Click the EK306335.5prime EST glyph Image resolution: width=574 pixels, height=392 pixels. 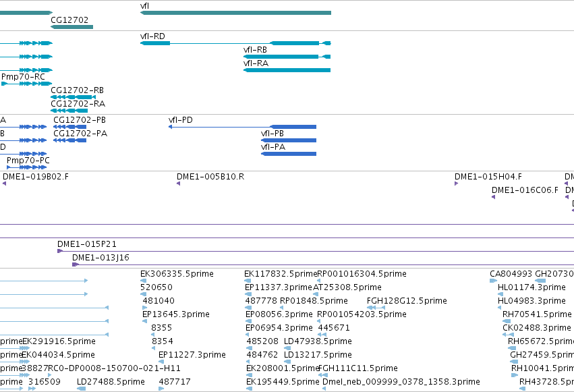tap(144, 281)
